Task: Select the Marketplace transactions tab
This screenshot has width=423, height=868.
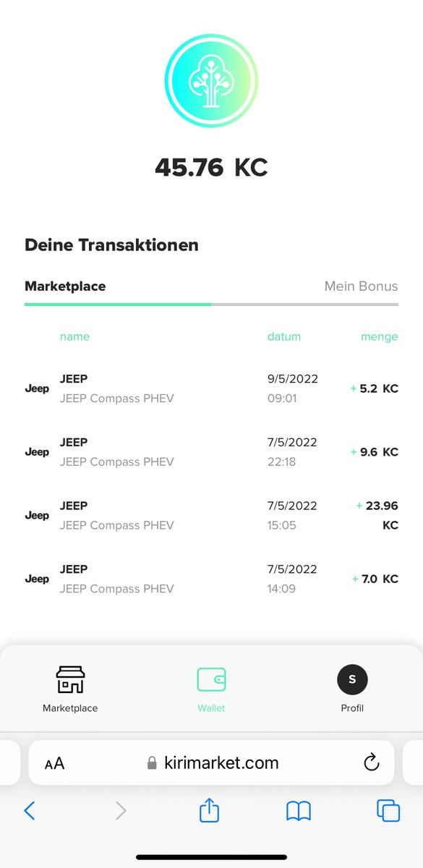Action: (x=65, y=286)
